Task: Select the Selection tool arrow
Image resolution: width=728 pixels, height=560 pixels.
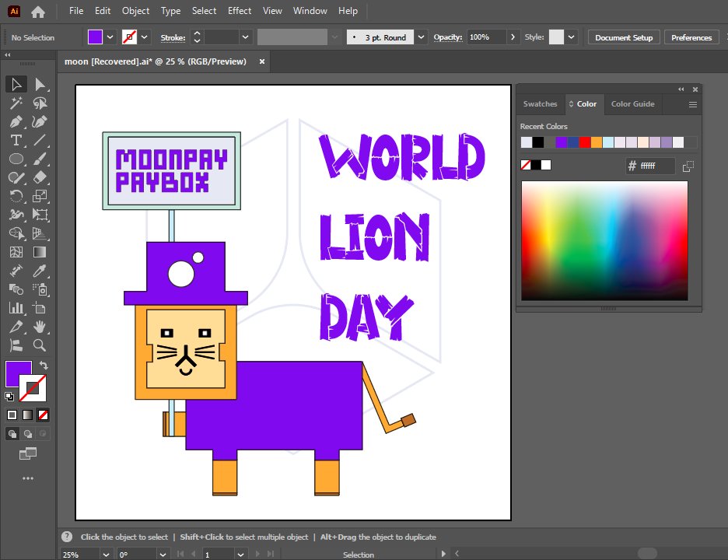Action: (16, 84)
